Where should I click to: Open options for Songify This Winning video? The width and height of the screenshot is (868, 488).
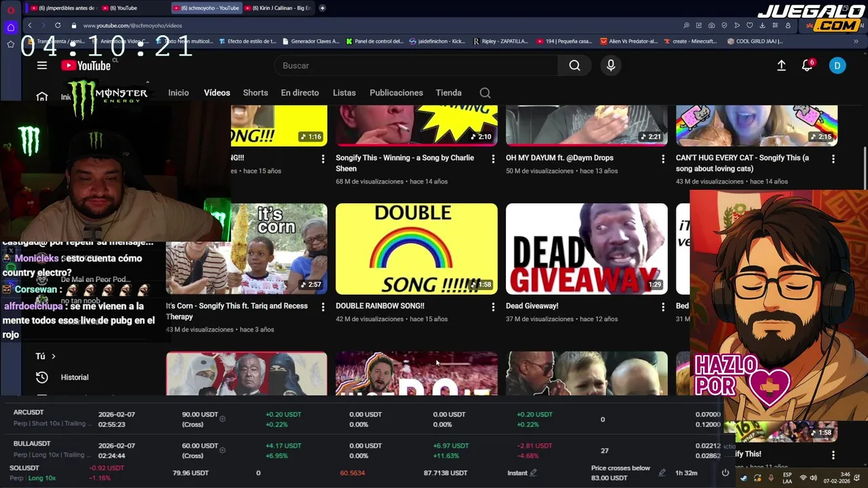[x=493, y=159]
